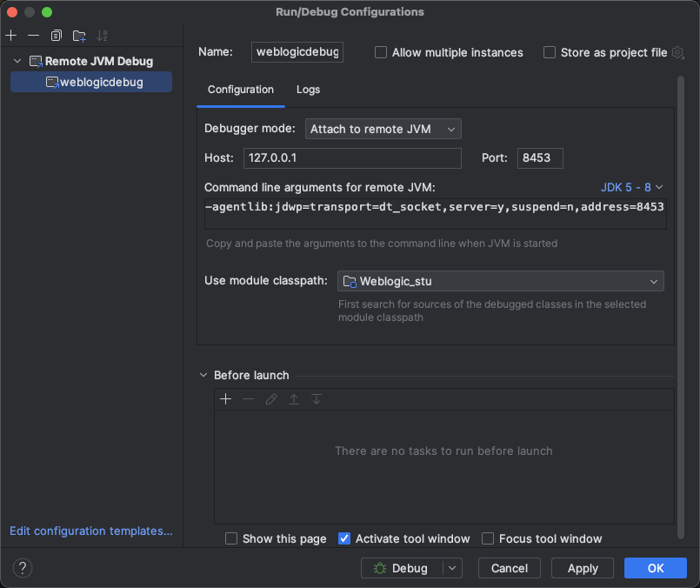Viewport: 700px width, 588px height.
Task: Select the Configuration tab
Action: pyautogui.click(x=240, y=90)
